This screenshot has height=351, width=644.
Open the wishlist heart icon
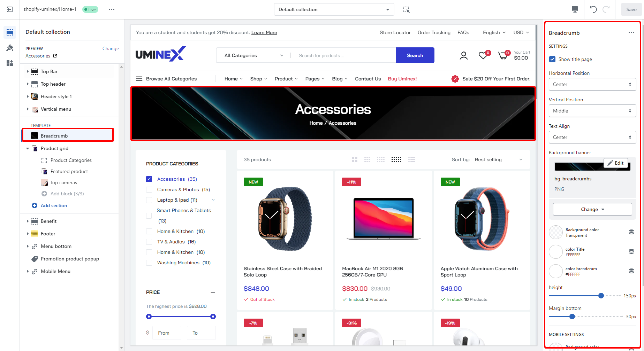483,55
